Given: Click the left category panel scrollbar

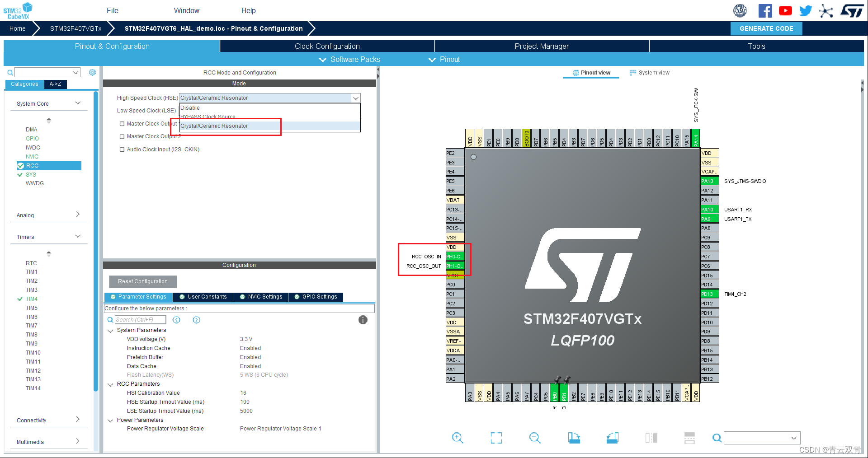Looking at the screenshot, I should click(96, 242).
